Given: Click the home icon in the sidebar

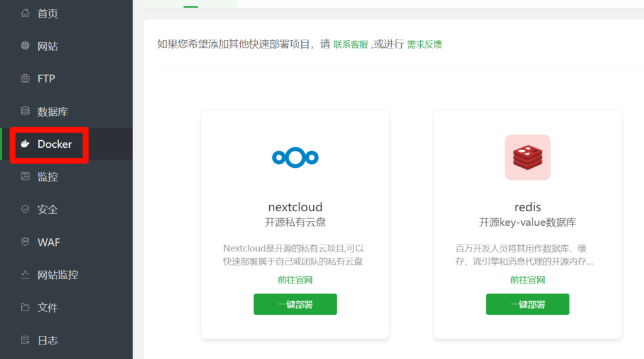Looking at the screenshot, I should pyautogui.click(x=25, y=13).
